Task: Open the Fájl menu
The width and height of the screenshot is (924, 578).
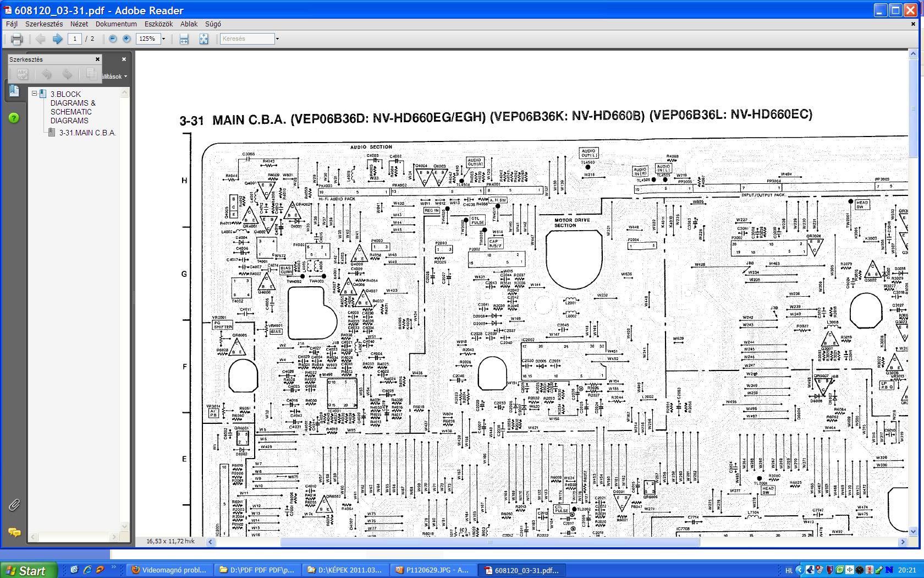Action: coord(12,24)
